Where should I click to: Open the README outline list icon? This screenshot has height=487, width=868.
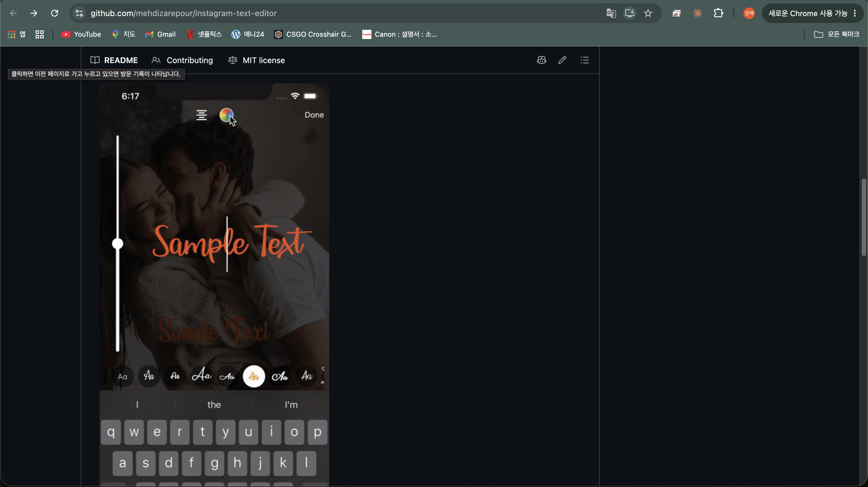(585, 60)
